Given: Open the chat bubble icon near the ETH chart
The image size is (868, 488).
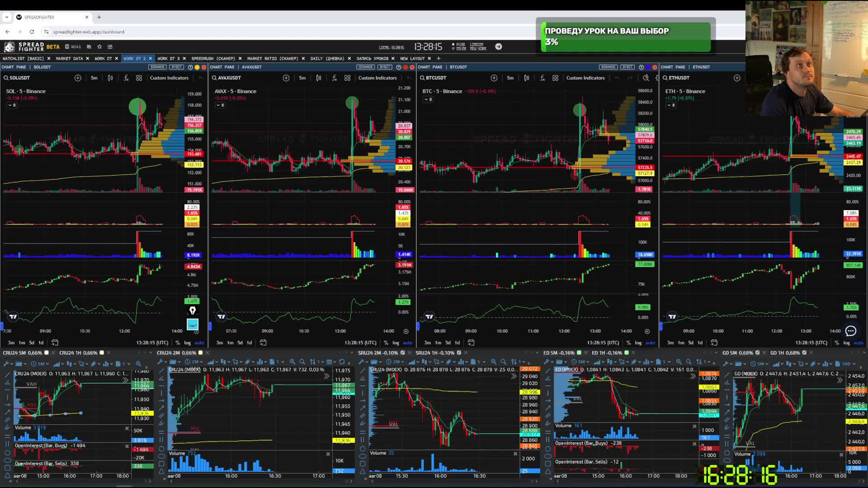Looking at the screenshot, I should click(x=851, y=331).
